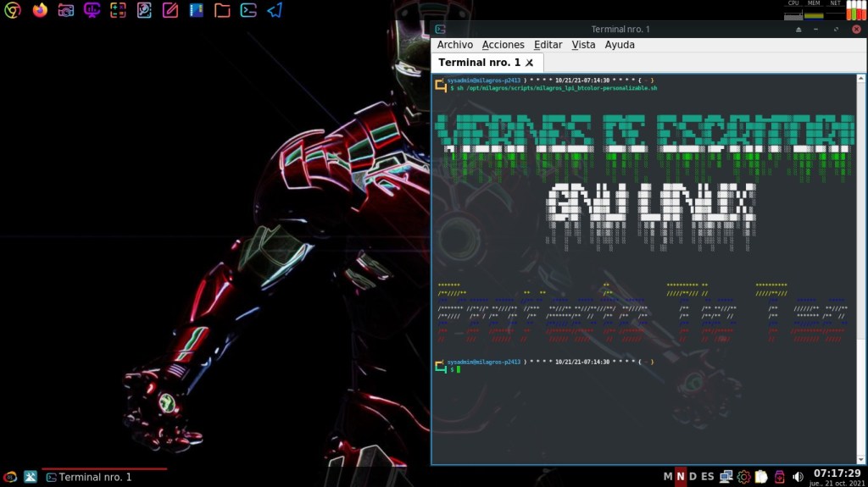Open the Acciones menu

[x=503, y=44]
